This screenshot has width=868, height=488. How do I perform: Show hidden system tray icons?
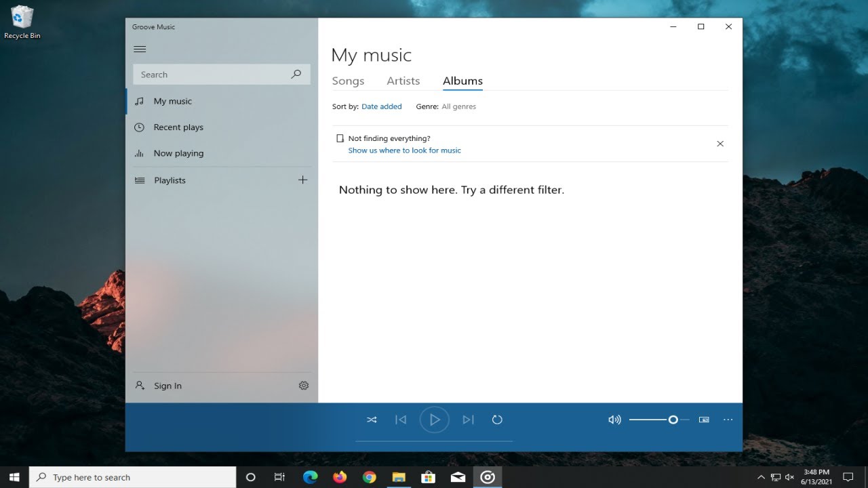[761, 477]
